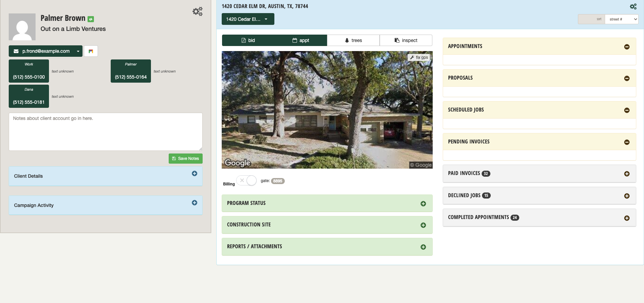Select the appt tab
This screenshot has height=303, width=644.
[301, 40]
